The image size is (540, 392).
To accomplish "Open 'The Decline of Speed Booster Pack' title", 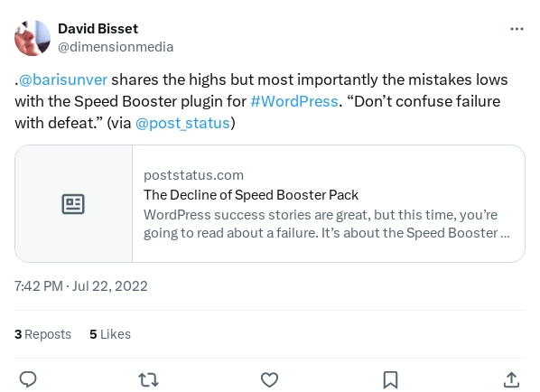I will (x=251, y=195).
